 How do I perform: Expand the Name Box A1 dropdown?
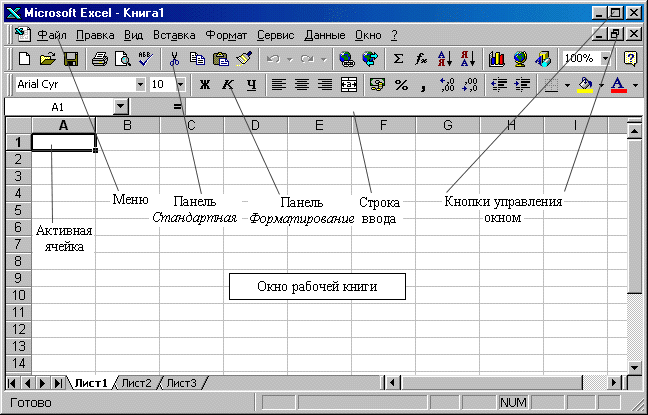[120, 107]
